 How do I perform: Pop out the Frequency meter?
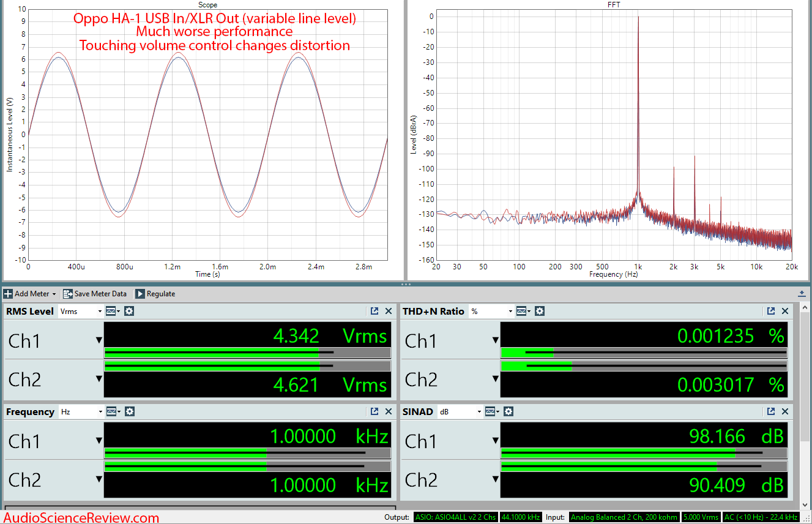374,412
